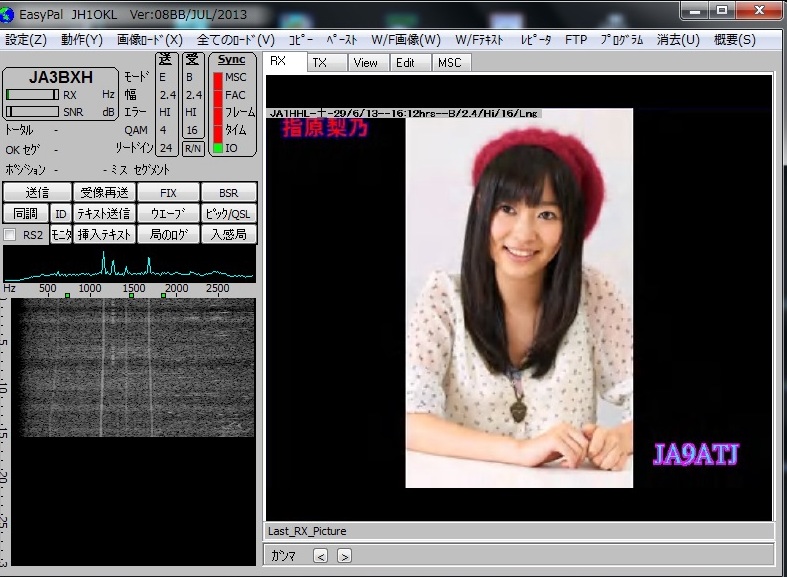
Task: Switch to the Edit tab
Action: (x=405, y=62)
